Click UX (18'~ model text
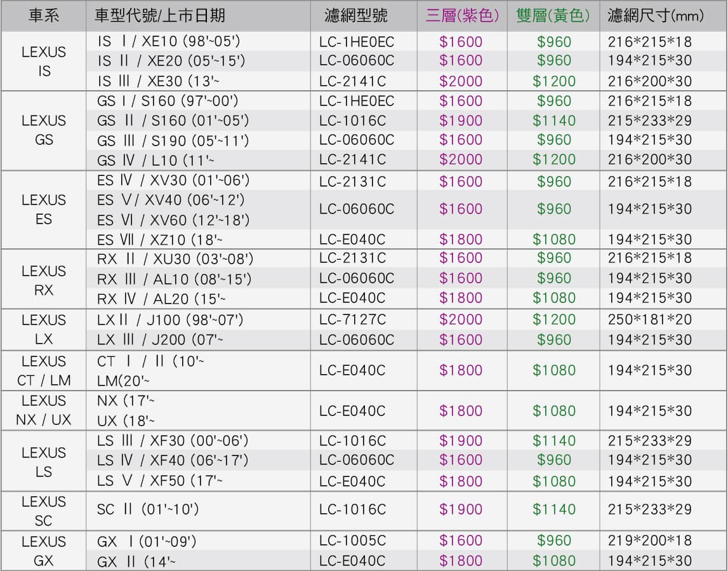The width and height of the screenshot is (728, 571). tap(126, 421)
